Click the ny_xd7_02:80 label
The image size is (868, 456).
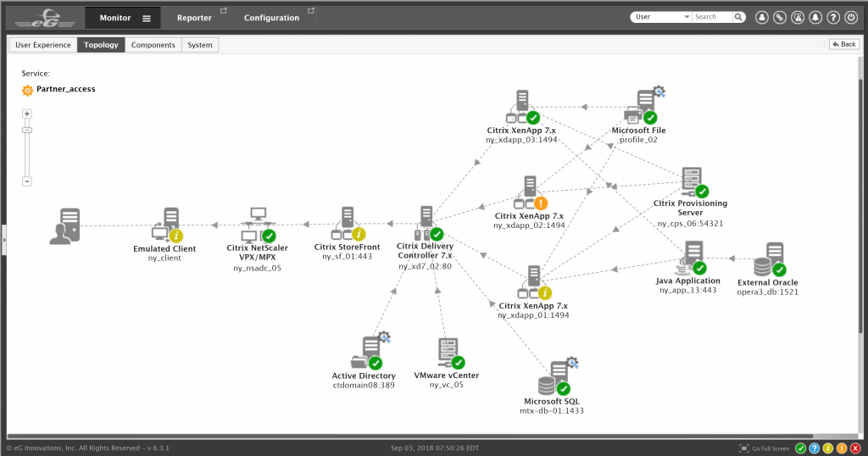coord(426,266)
